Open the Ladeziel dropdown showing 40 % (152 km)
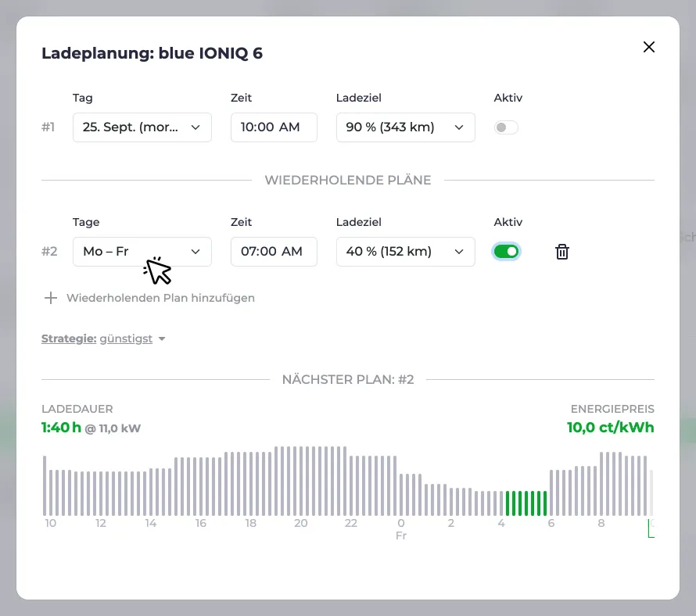This screenshot has height=616, width=696. point(405,252)
